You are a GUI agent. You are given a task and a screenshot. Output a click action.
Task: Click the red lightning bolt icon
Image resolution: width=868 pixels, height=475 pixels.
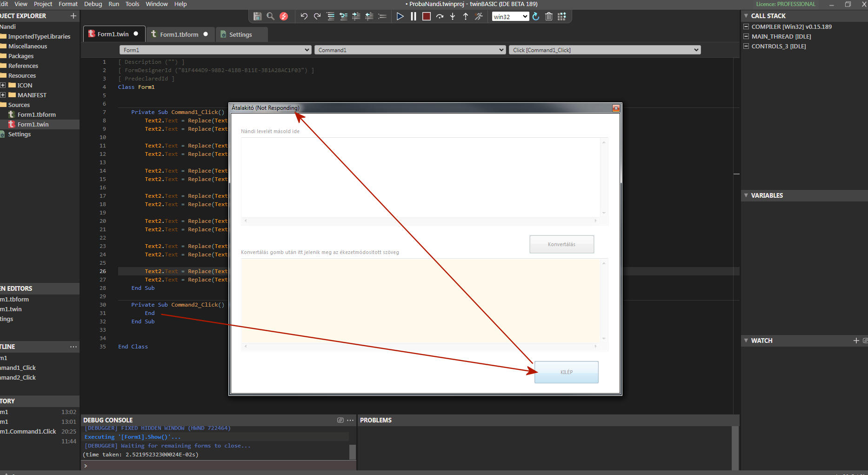(284, 16)
